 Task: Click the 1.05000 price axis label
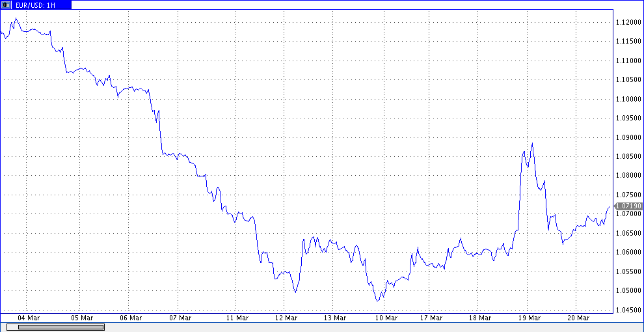click(x=628, y=290)
